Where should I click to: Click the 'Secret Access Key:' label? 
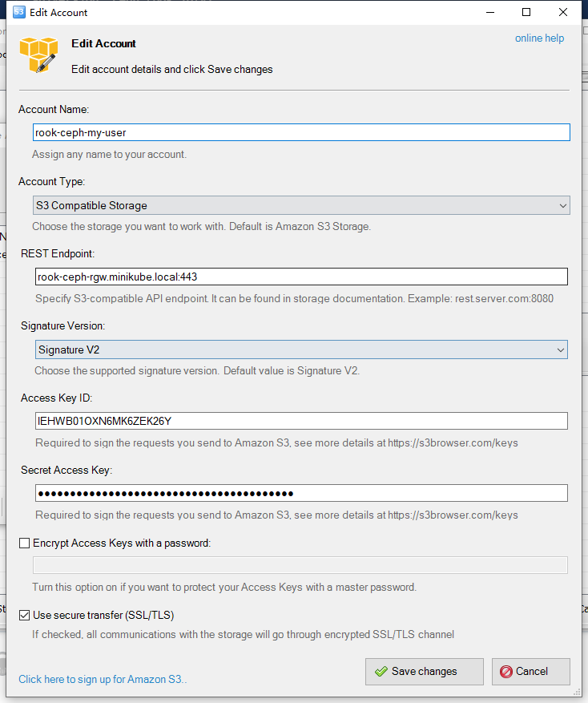(66, 470)
